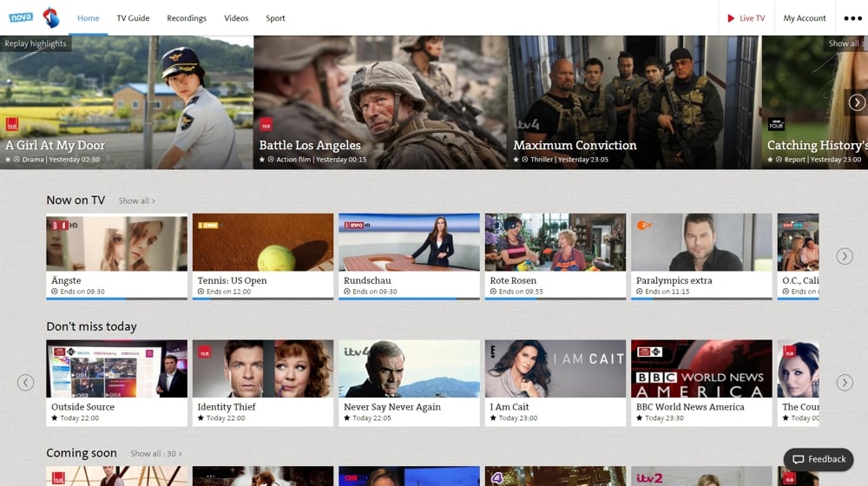Show all 30 Coming soon items
Screen dimensions: 868x486
(x=156, y=454)
